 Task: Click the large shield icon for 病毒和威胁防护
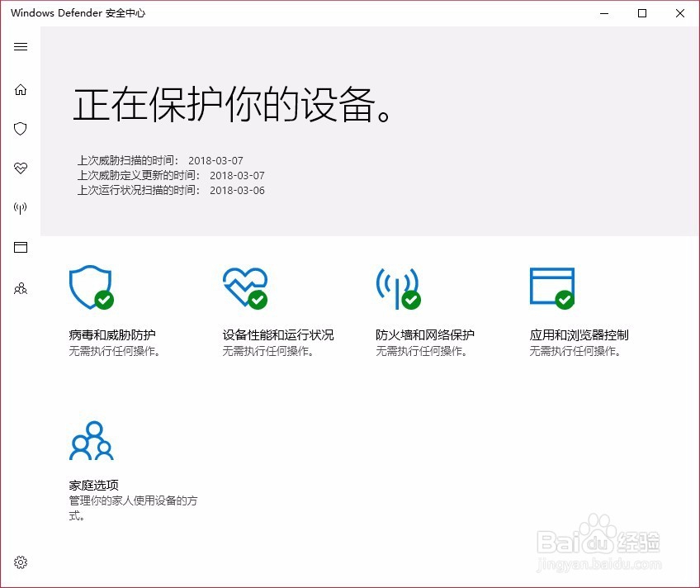(92, 287)
